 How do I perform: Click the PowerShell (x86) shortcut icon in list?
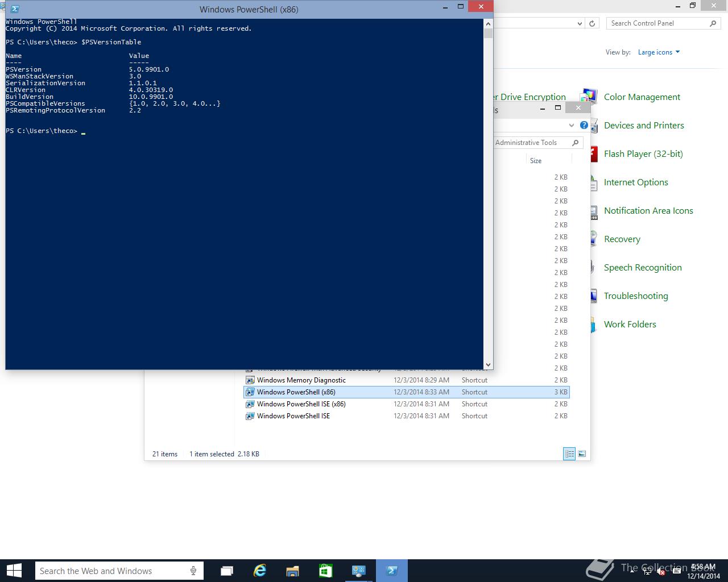click(x=250, y=392)
